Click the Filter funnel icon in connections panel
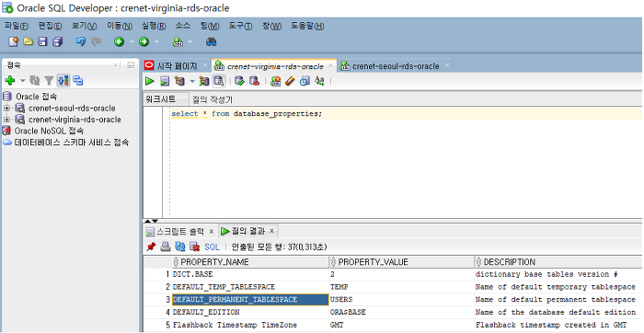The width and height of the screenshot is (644, 333). 49,80
